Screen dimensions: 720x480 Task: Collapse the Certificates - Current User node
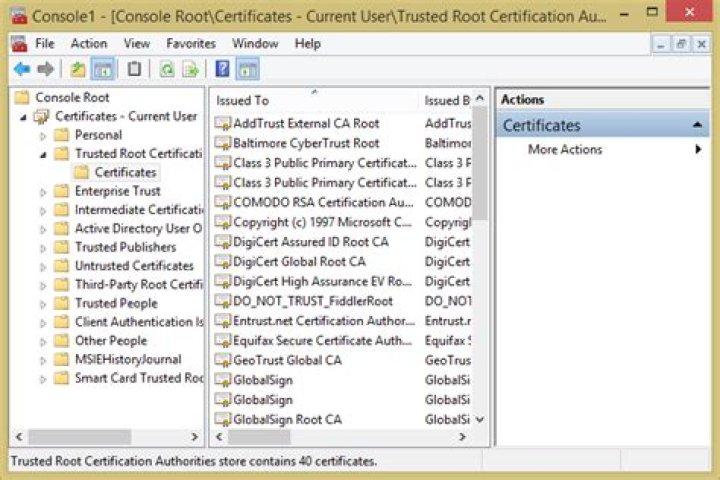[x=23, y=118]
